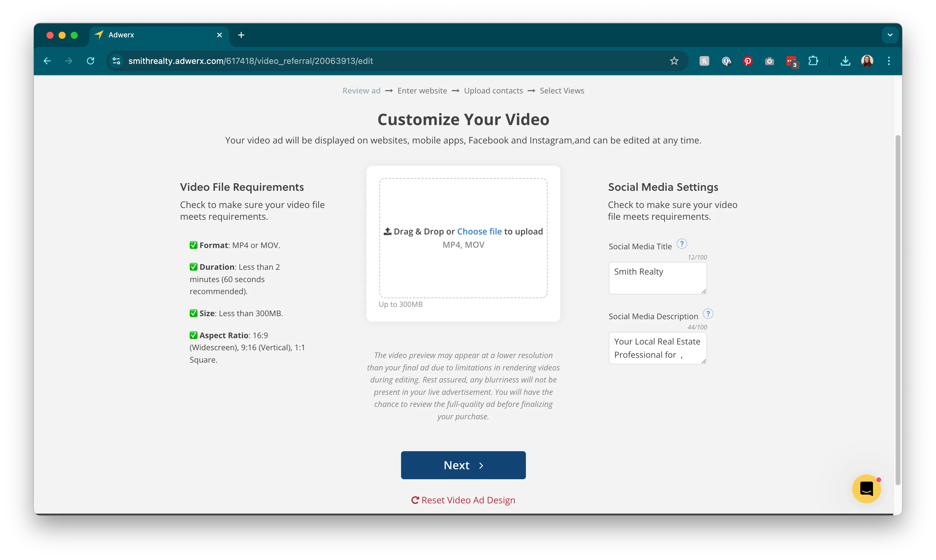Go to the Review ad step

(361, 90)
